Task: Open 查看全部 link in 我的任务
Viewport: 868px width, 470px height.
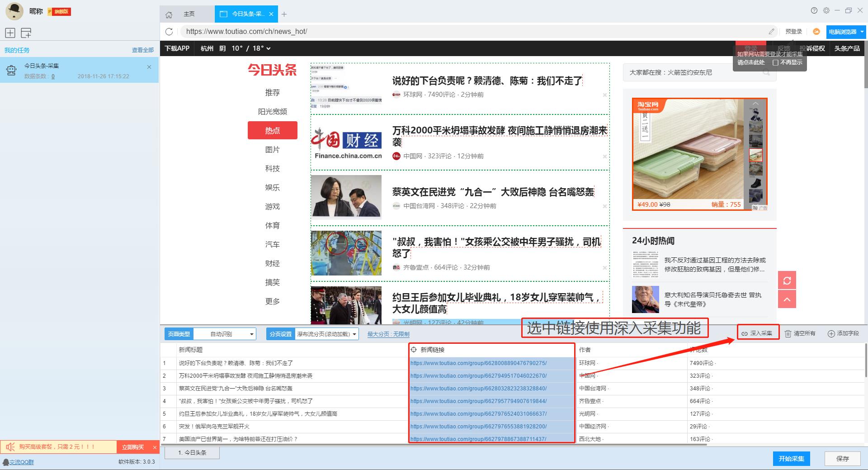Action: pyautogui.click(x=143, y=50)
